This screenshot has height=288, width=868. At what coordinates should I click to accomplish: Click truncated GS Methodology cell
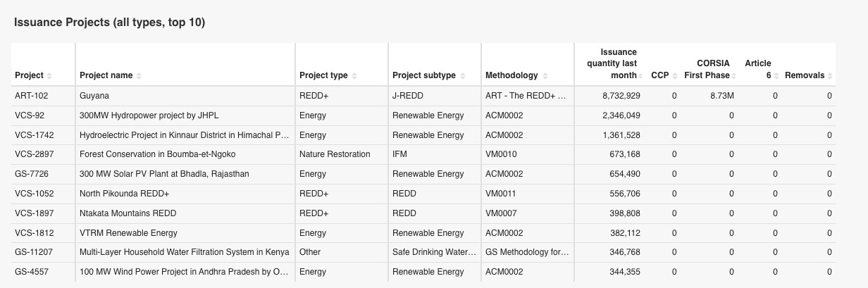point(526,252)
